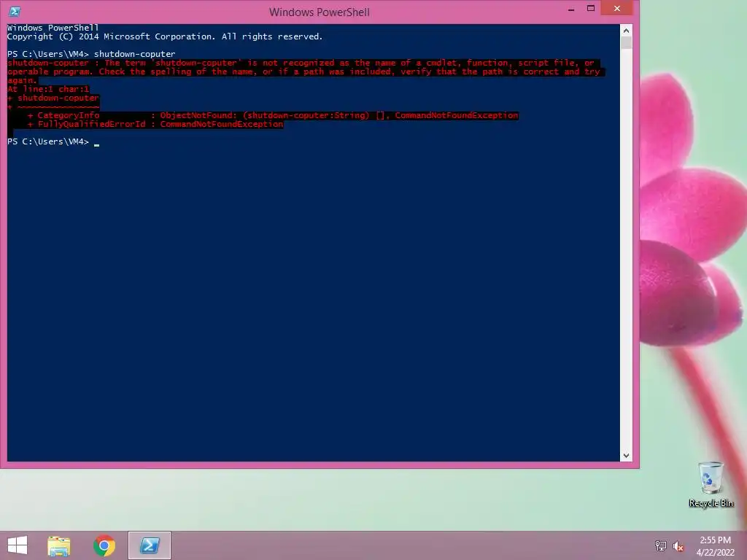Open Google Chrome from the taskbar

pos(104,545)
